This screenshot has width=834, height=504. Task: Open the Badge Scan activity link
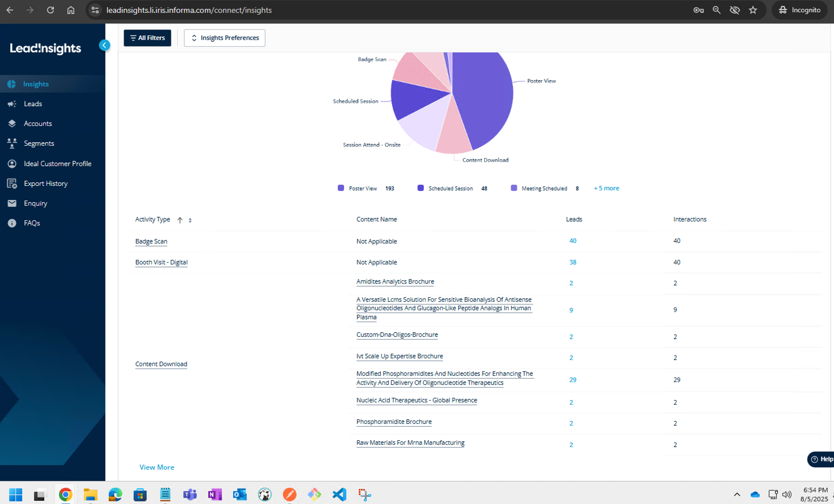[151, 241]
